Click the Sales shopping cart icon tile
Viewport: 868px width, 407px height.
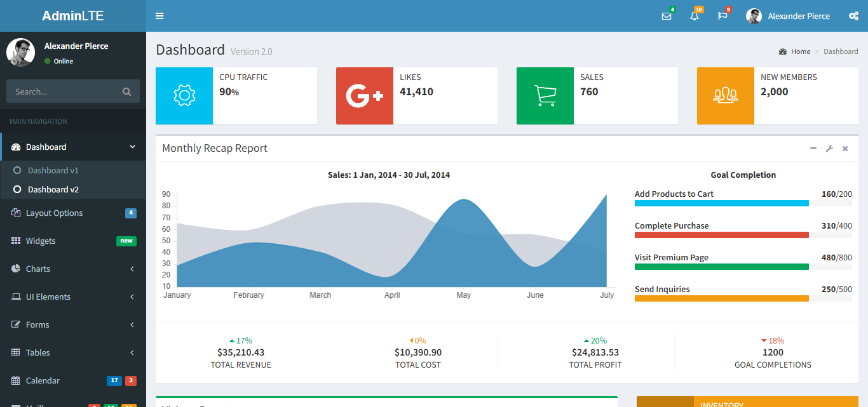[545, 96]
